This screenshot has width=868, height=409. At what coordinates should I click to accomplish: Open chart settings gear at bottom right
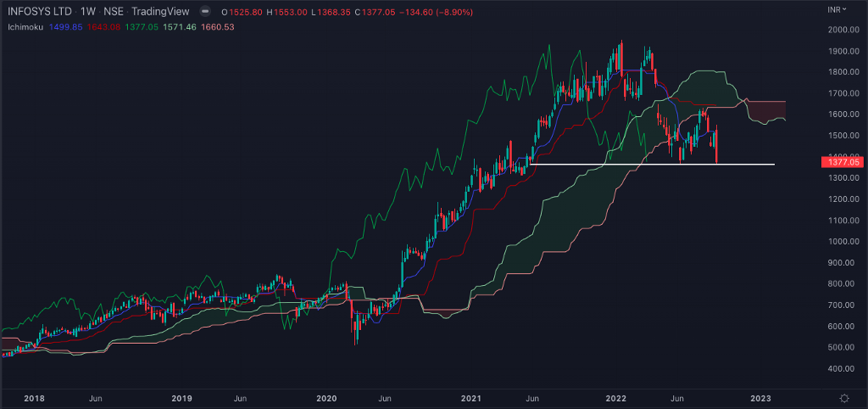[844, 399]
